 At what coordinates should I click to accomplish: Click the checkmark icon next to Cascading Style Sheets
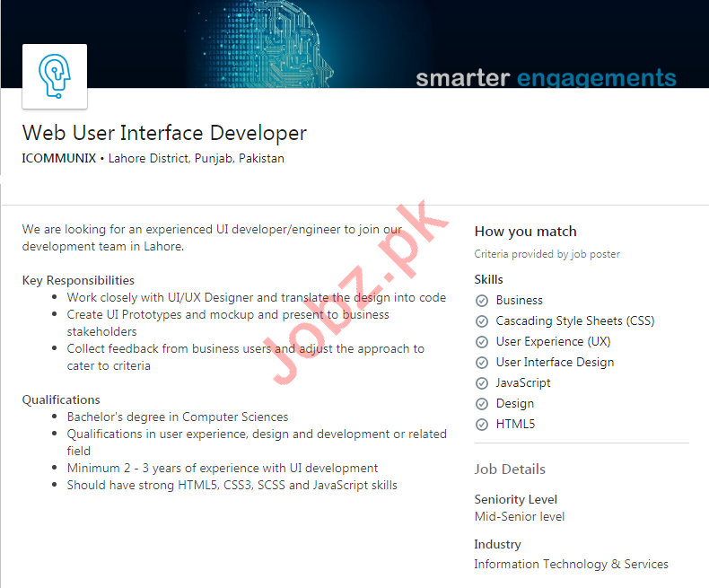482,321
